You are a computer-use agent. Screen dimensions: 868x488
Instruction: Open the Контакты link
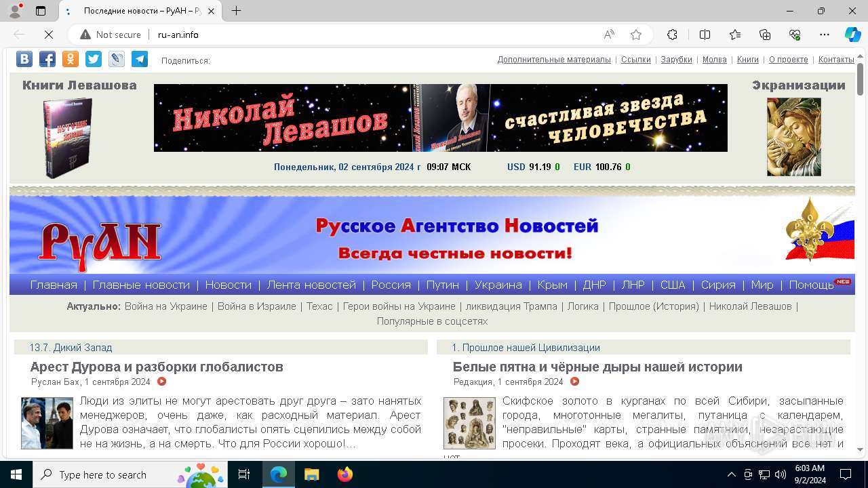(836, 60)
